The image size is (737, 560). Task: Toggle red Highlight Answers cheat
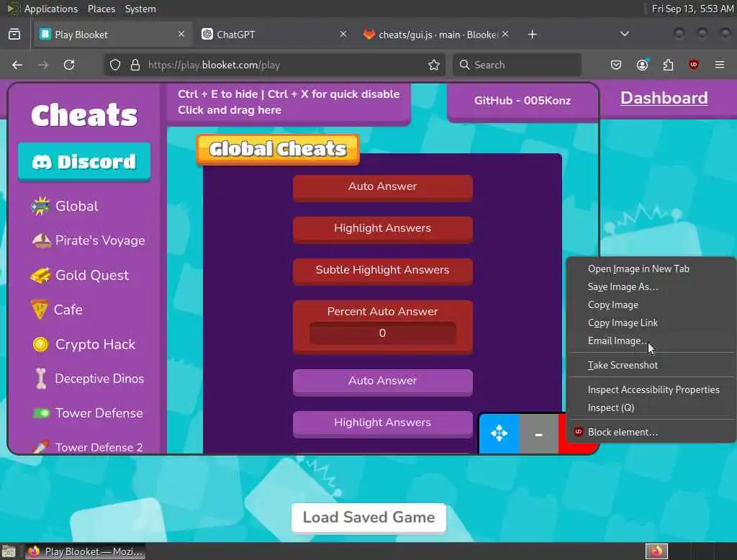383,230
